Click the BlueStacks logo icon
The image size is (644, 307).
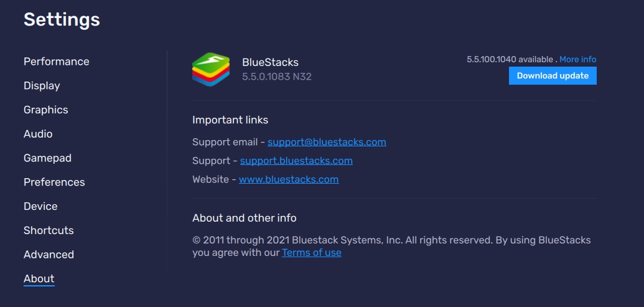pos(211,70)
